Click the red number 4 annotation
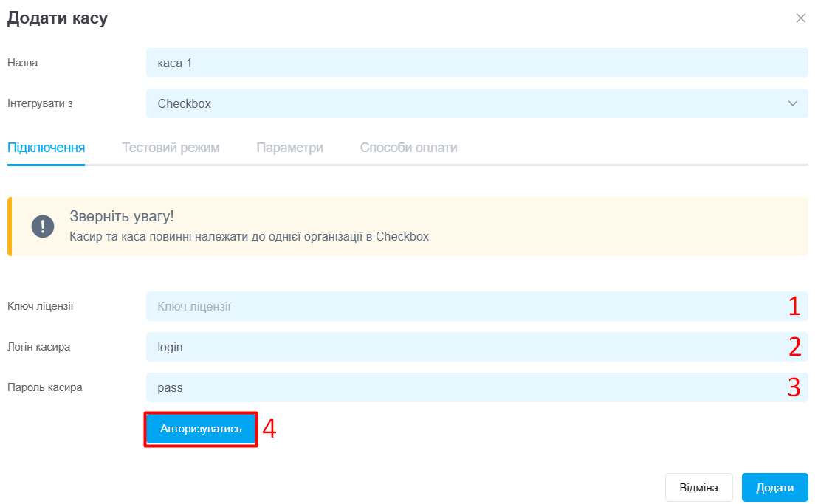Viewport: 818px width, 504px height. (x=269, y=429)
